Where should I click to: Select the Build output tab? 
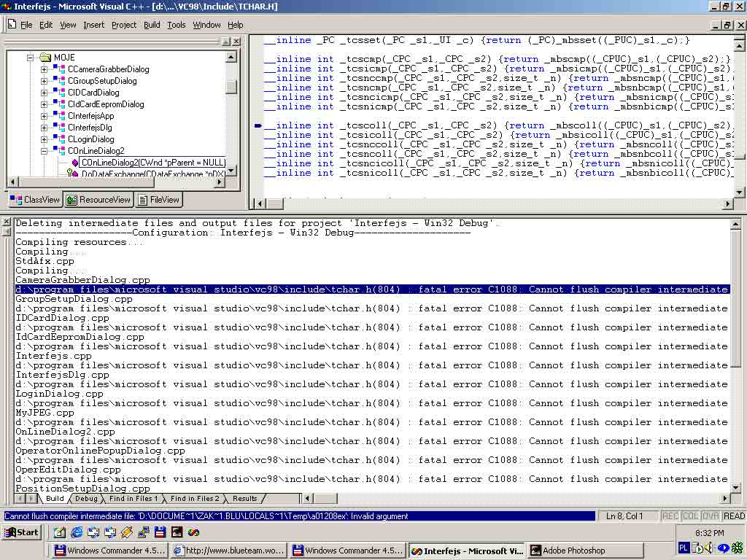click(54, 498)
